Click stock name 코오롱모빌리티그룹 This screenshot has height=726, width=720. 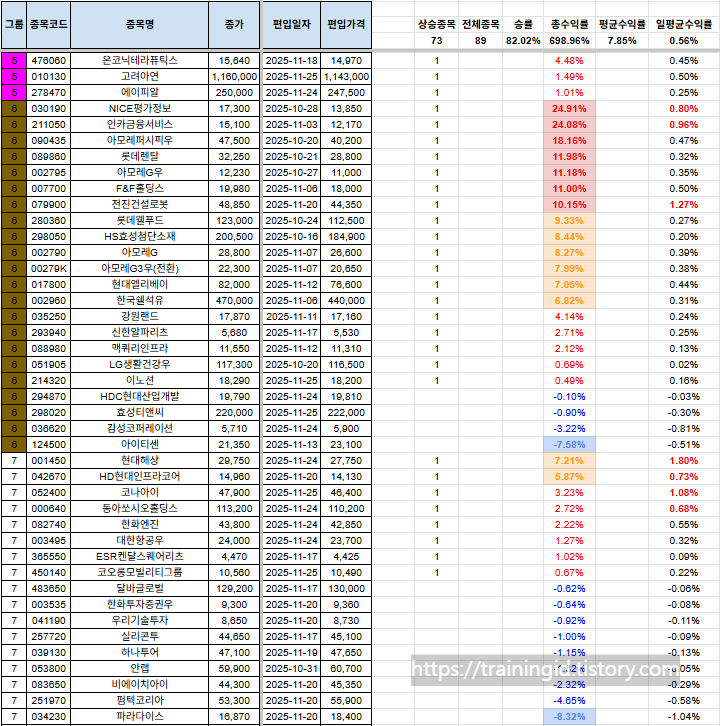139,573
